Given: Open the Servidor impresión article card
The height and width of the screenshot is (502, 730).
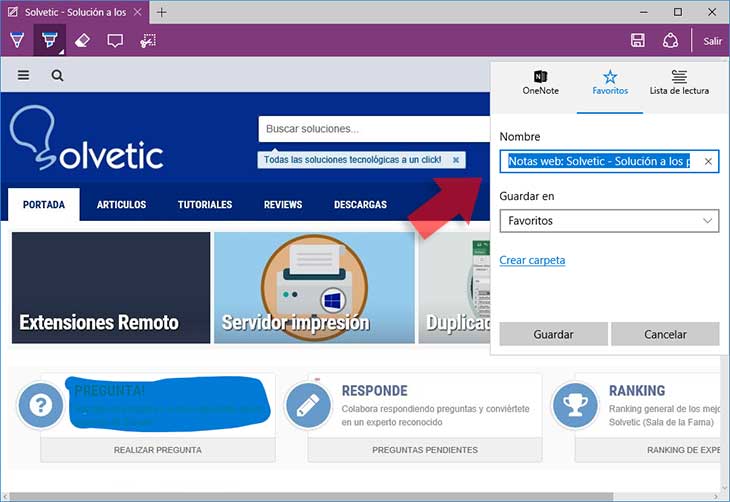Looking at the screenshot, I should pyautogui.click(x=314, y=288).
